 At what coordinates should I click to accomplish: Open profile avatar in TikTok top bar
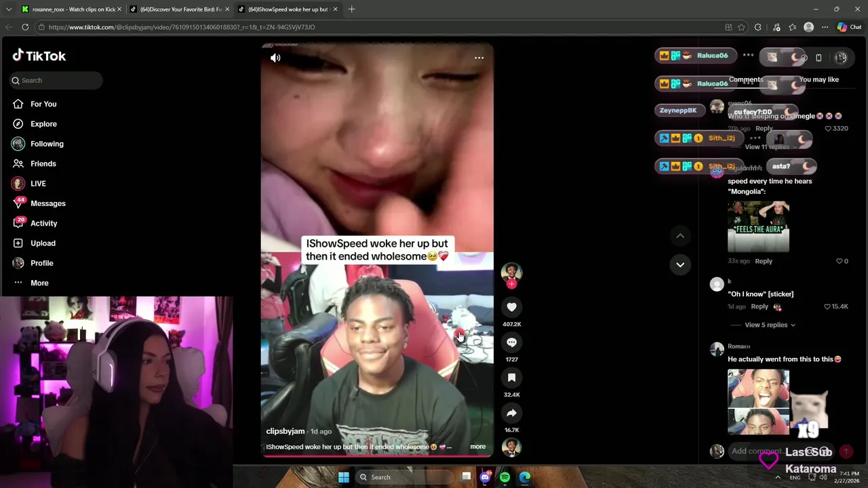point(841,58)
